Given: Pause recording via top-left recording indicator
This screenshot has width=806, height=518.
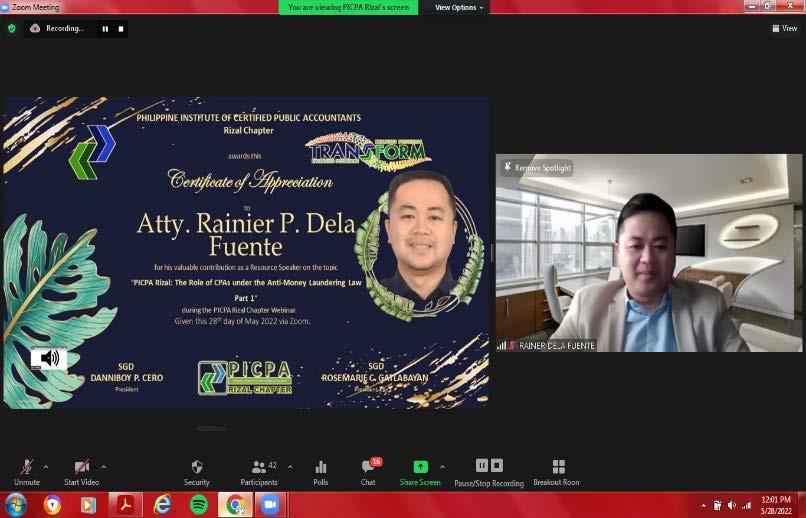Looking at the screenshot, I should [105, 29].
